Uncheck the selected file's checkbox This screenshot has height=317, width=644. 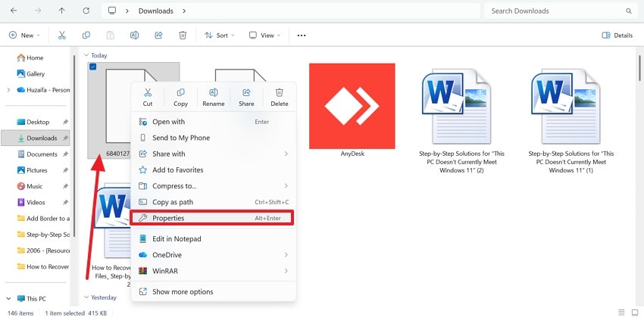(93, 67)
